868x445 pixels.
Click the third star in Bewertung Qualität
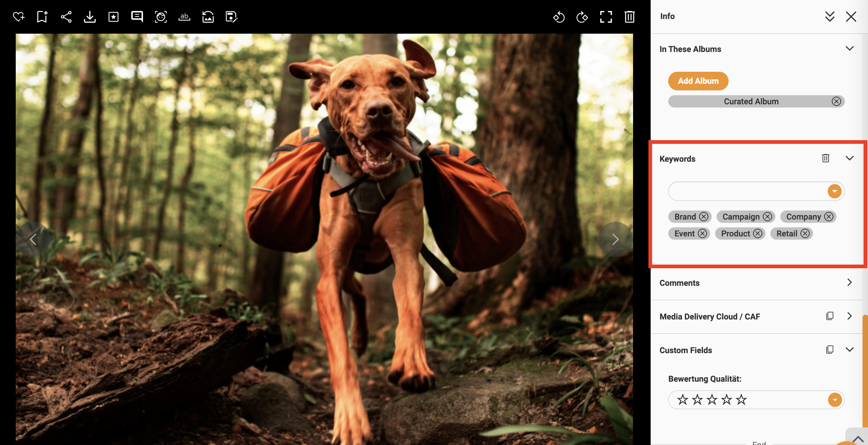(712, 400)
